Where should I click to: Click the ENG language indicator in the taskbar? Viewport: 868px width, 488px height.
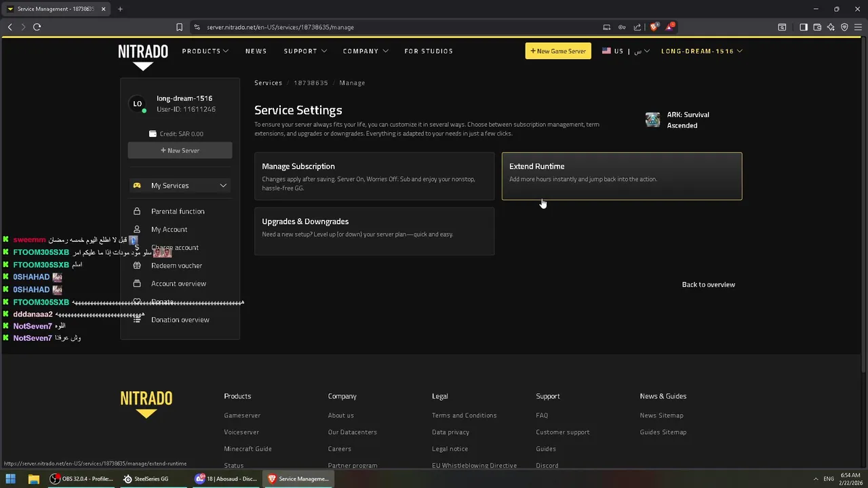coord(829,479)
